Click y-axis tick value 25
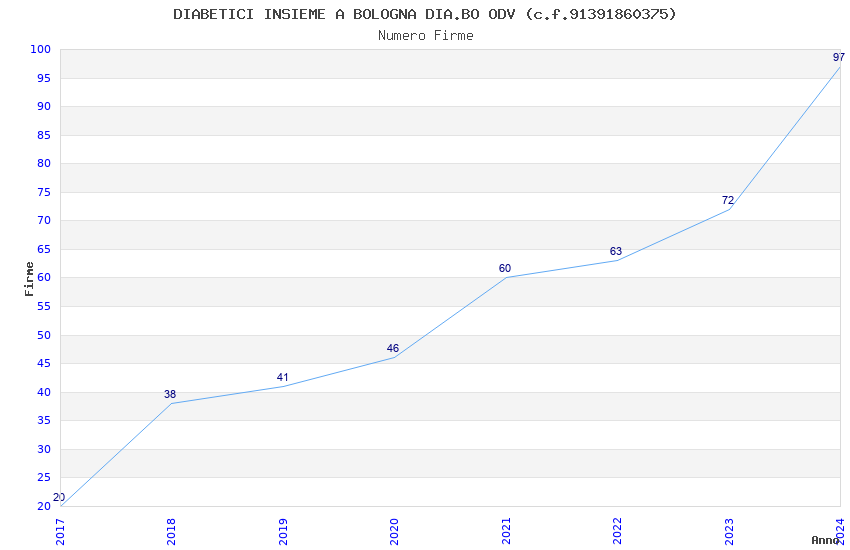 click(44, 477)
